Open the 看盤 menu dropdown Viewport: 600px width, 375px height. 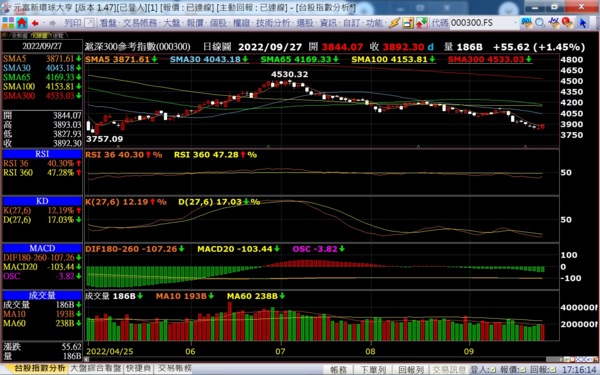coord(108,23)
